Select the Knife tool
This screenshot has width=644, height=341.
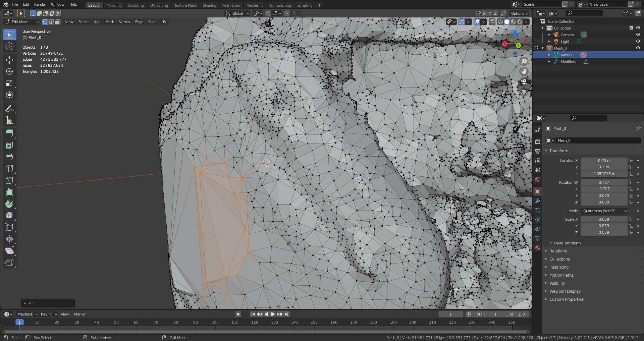(9, 180)
